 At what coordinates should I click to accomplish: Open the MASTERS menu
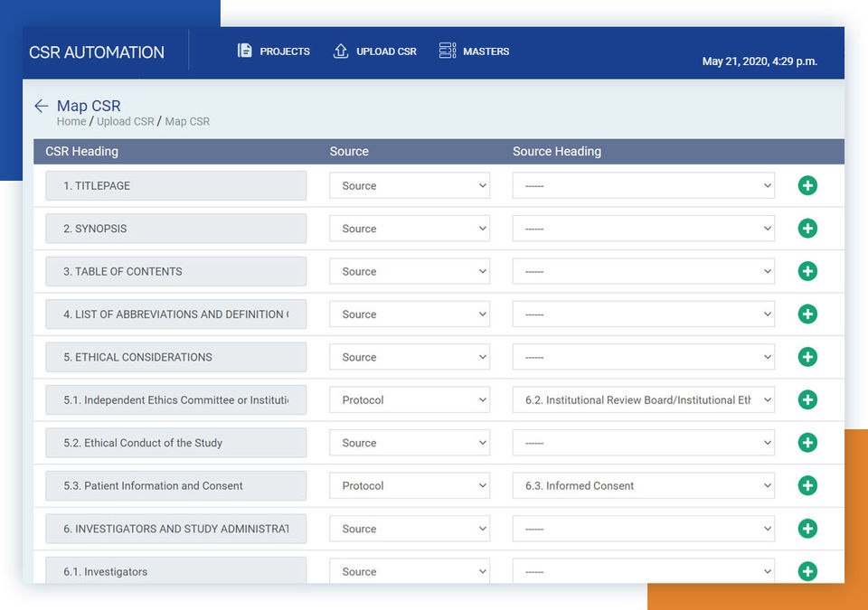click(x=486, y=52)
